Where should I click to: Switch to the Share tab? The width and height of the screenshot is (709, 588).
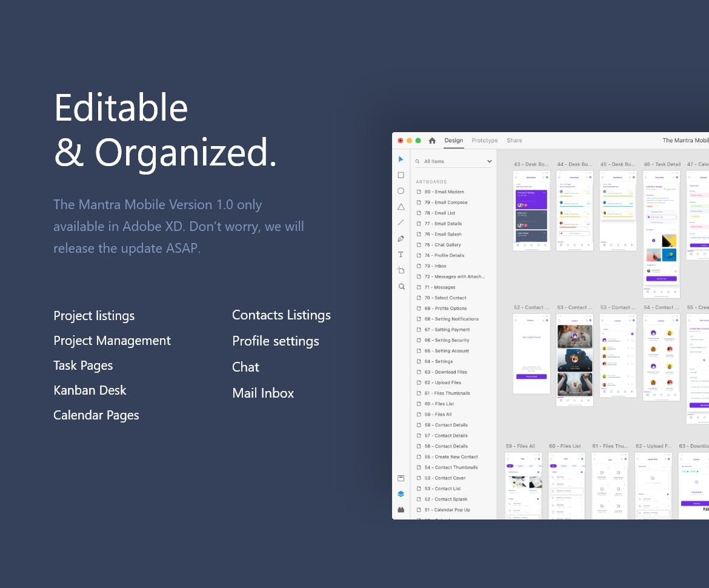(x=514, y=141)
